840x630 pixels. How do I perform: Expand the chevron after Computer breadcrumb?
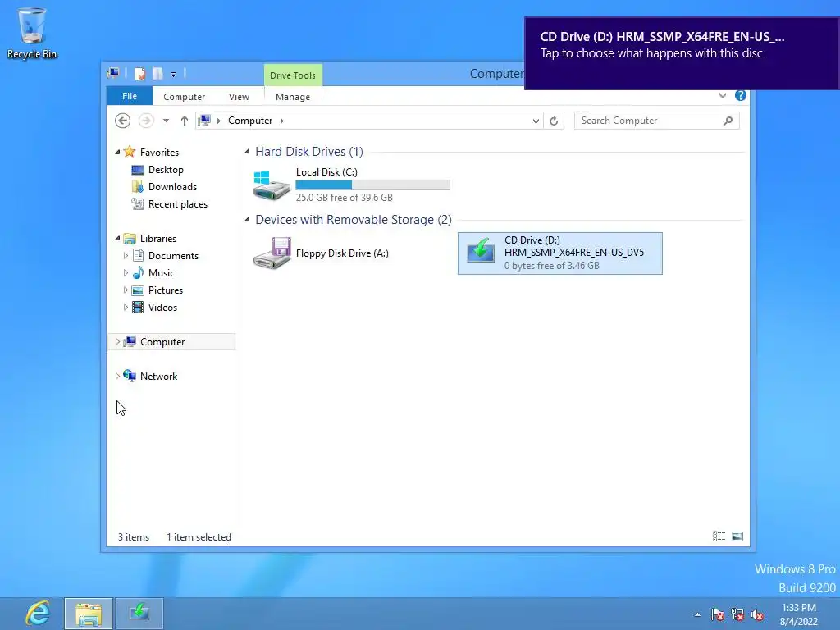(282, 121)
